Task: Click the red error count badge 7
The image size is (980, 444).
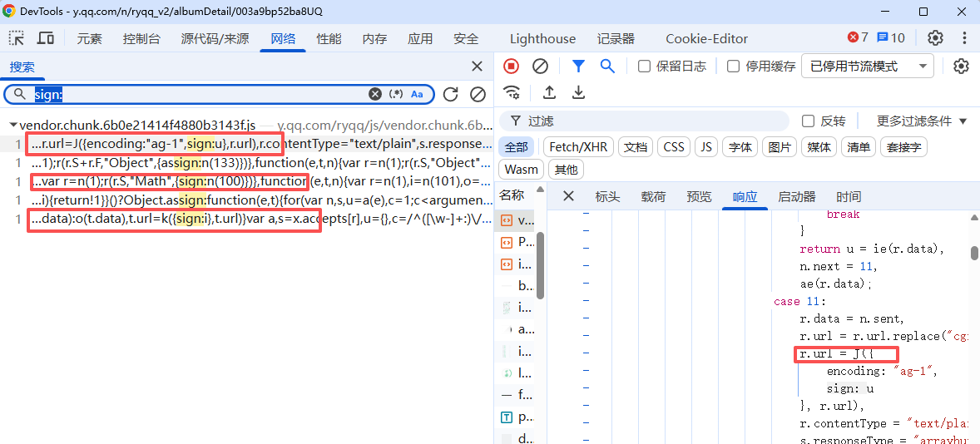Action: 858,37
